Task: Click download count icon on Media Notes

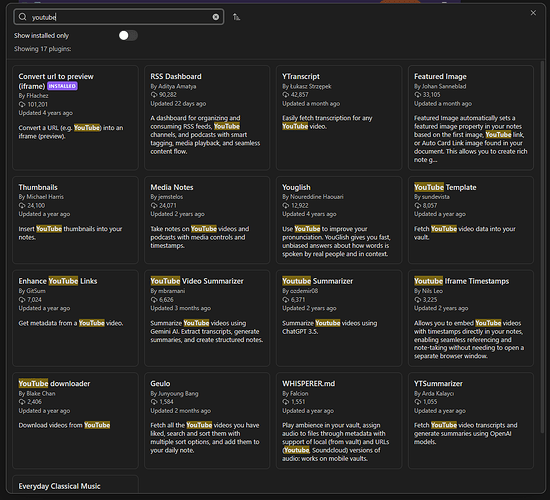Action: tap(154, 206)
